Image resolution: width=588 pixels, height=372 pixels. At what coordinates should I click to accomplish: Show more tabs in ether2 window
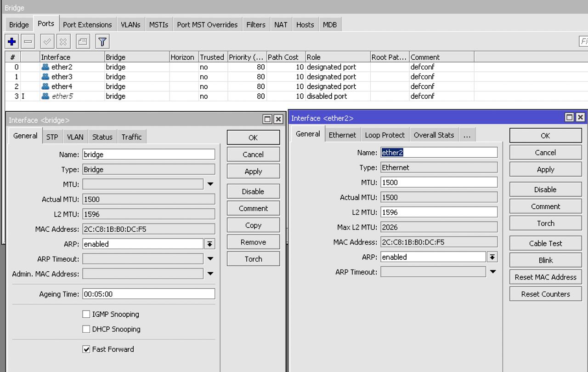point(467,135)
